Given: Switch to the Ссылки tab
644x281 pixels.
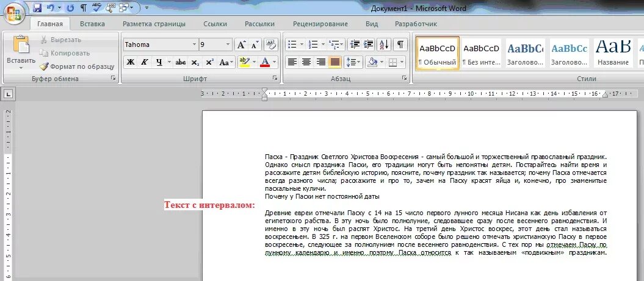Looking at the screenshot, I should 216,24.
